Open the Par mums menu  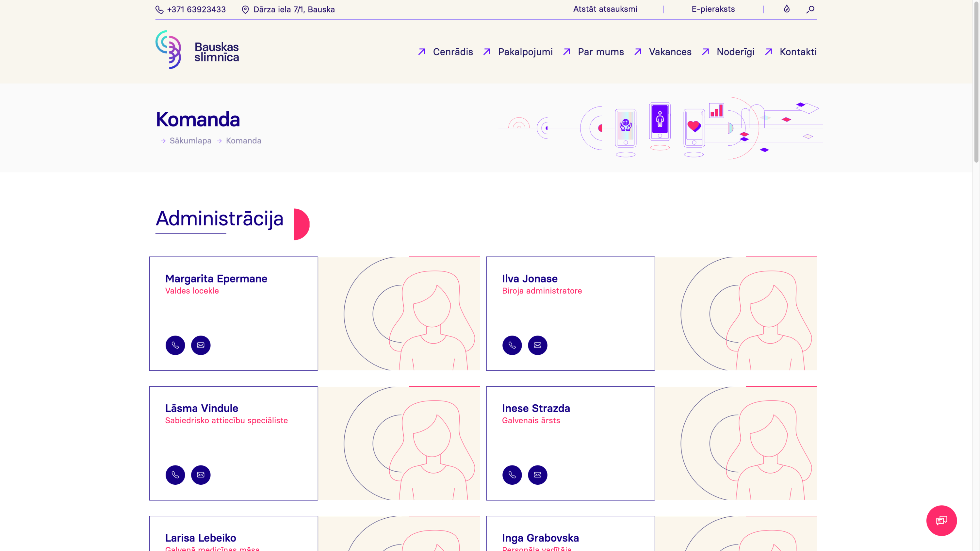(x=601, y=52)
